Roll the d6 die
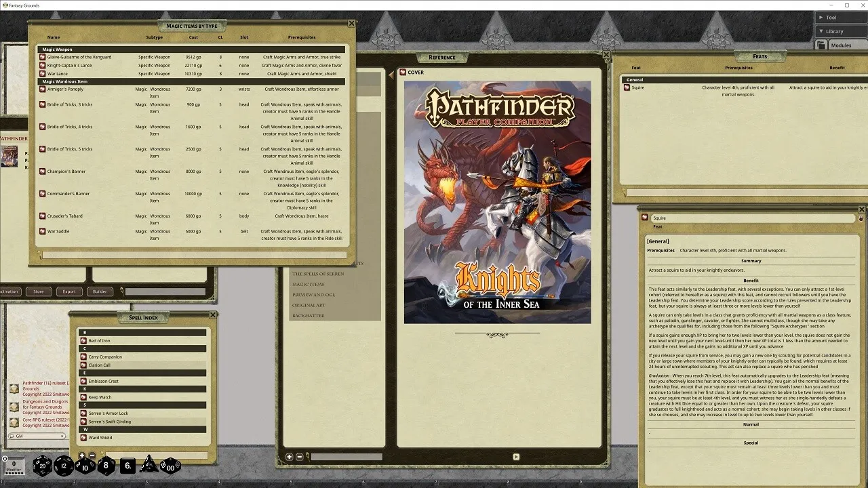 click(x=128, y=466)
